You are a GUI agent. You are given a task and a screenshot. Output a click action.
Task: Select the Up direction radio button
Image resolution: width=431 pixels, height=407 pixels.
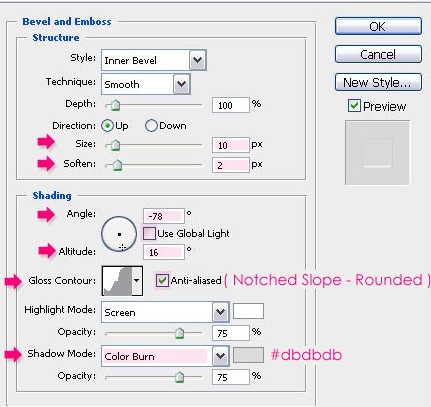tap(107, 126)
